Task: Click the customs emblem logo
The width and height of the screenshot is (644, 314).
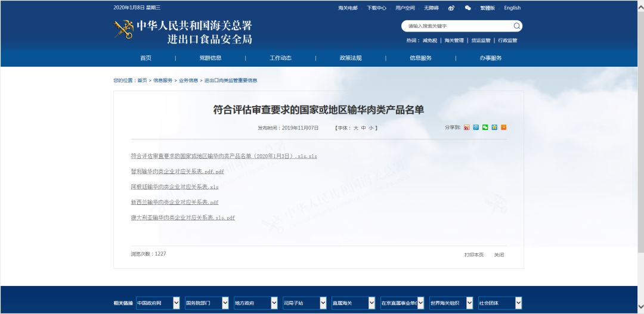Action: point(123,29)
